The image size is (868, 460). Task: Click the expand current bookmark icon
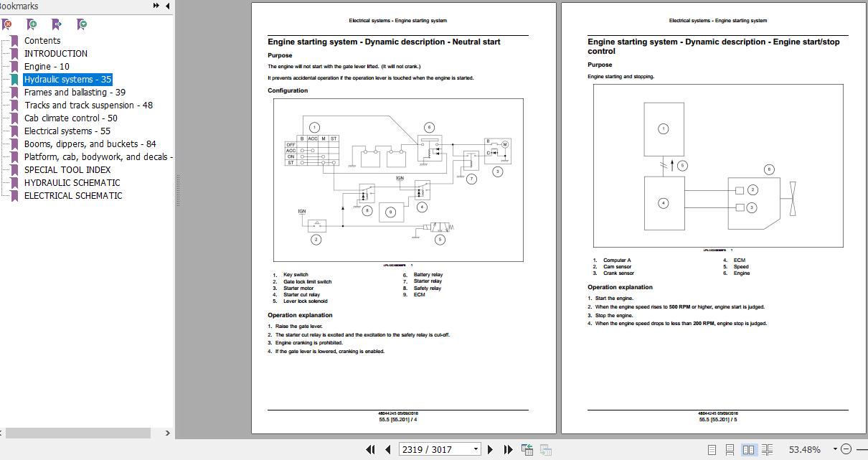[82, 24]
